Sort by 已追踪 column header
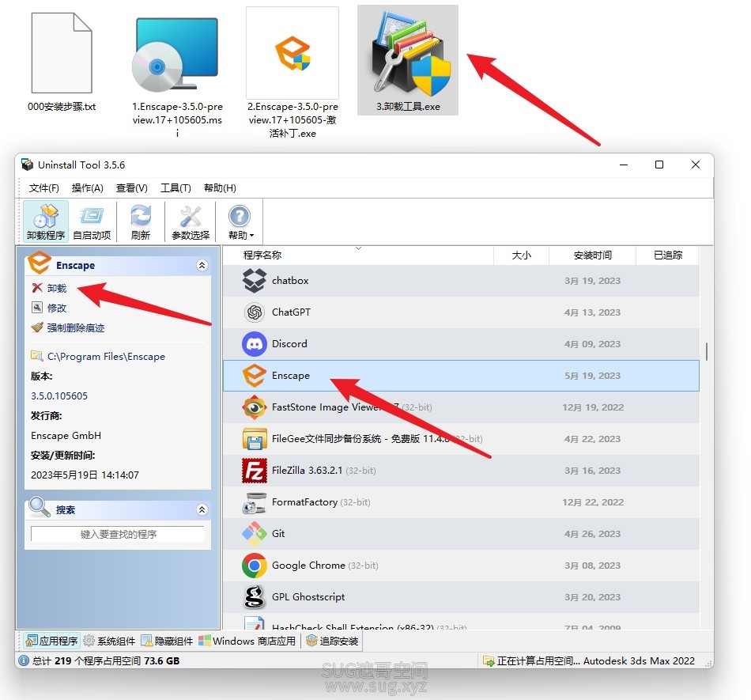This screenshot has width=751, height=700. point(668,255)
